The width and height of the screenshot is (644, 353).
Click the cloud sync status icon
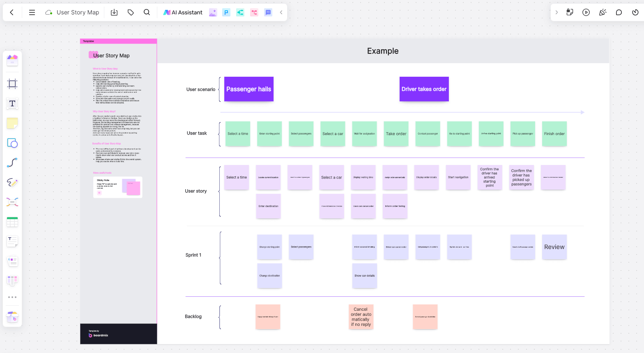[48, 12]
